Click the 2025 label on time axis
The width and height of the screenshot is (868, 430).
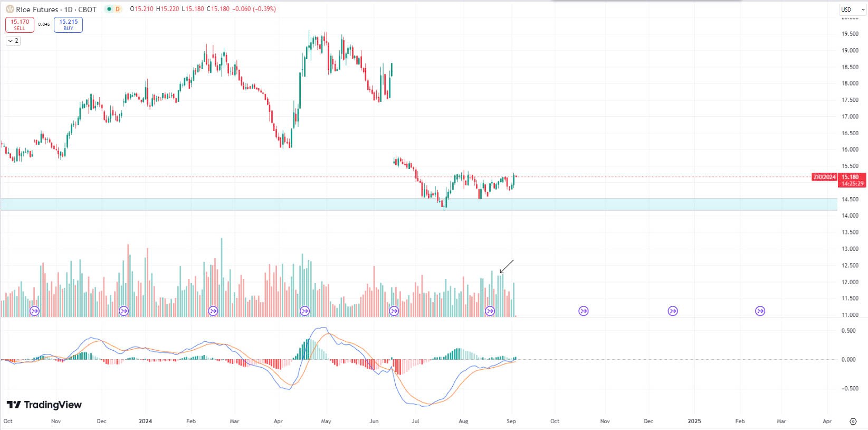(x=694, y=421)
